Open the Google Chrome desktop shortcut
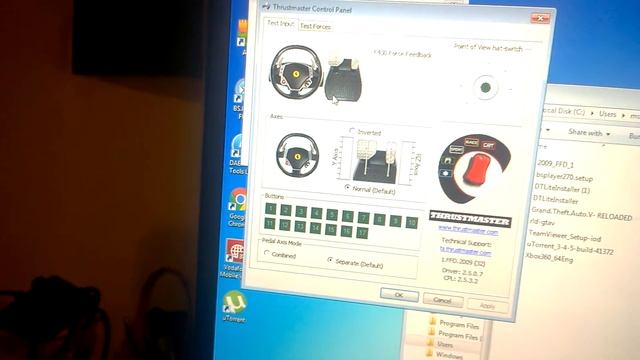 click(237, 207)
